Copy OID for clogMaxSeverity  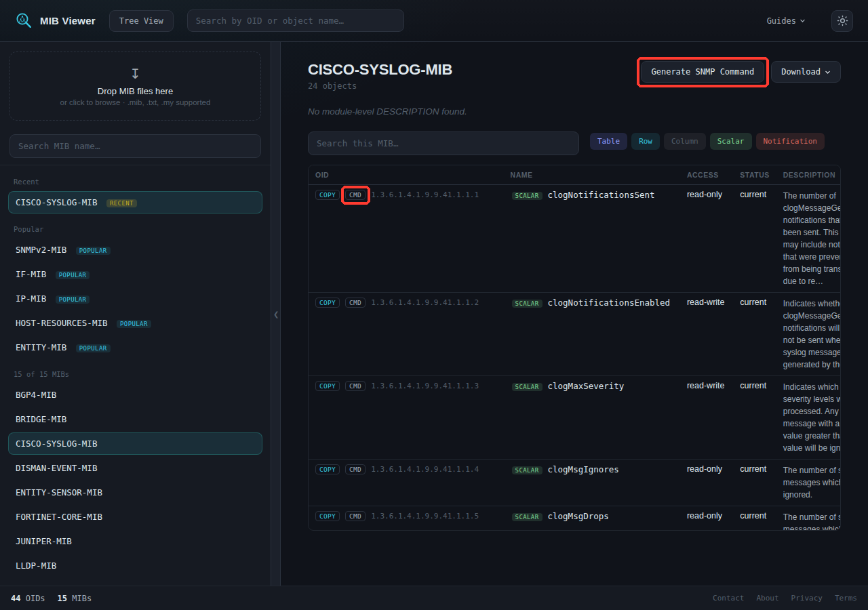pyautogui.click(x=328, y=386)
